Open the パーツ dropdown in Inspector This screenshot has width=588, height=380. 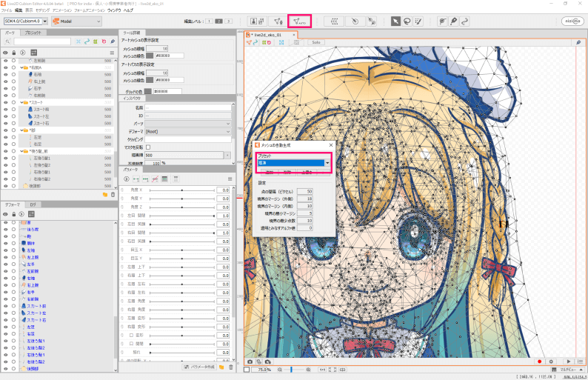(188, 124)
